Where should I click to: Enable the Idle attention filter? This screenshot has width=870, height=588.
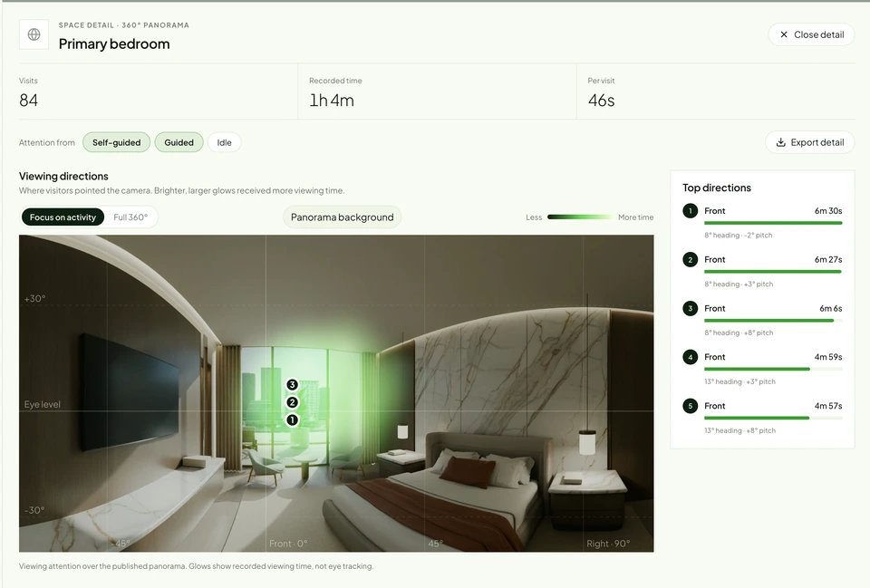pos(224,142)
